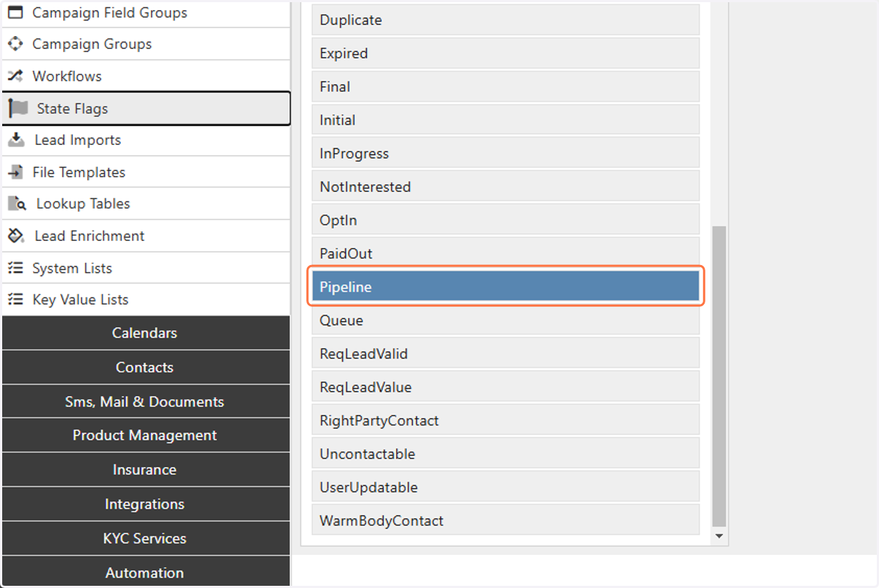879x588 pixels.
Task: Click the Lead Enrichment paint bucket icon
Action: pos(16,236)
